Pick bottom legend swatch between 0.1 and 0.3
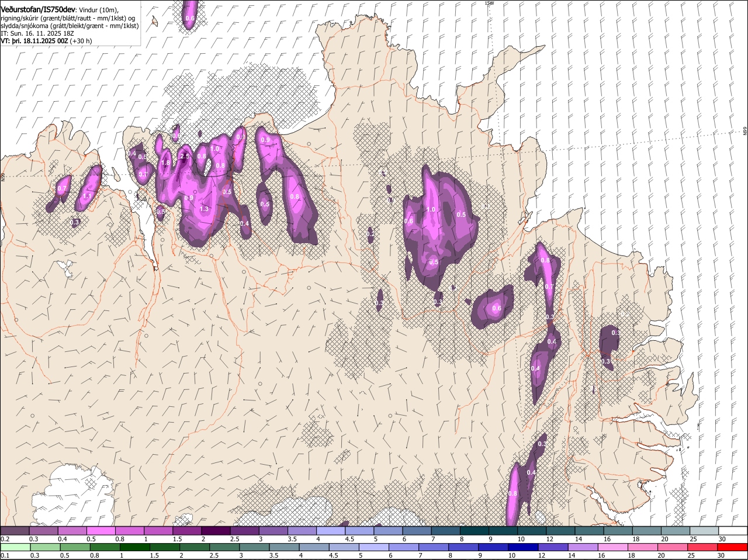The image size is (748, 560). pos(15,548)
